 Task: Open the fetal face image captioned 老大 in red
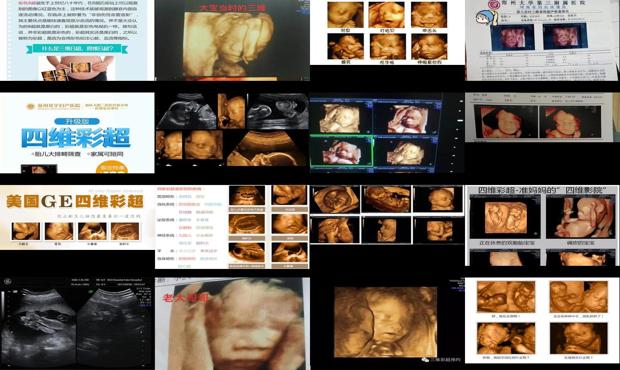coord(232,324)
